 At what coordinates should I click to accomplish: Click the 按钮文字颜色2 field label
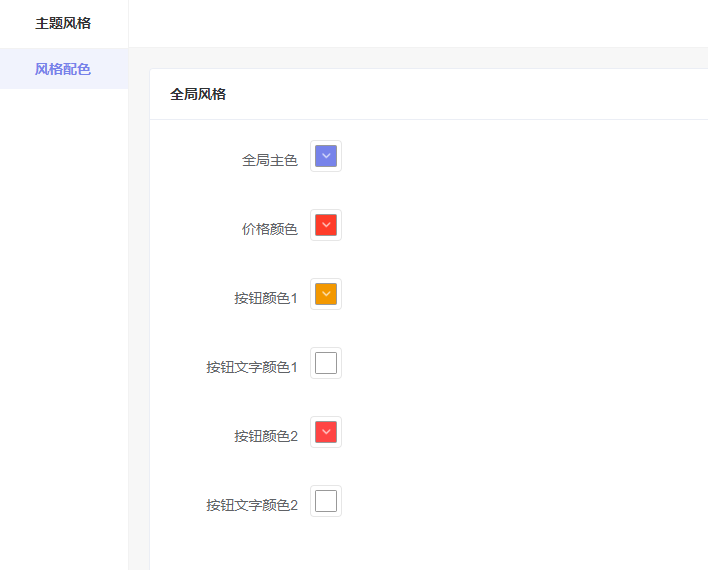coord(252,505)
